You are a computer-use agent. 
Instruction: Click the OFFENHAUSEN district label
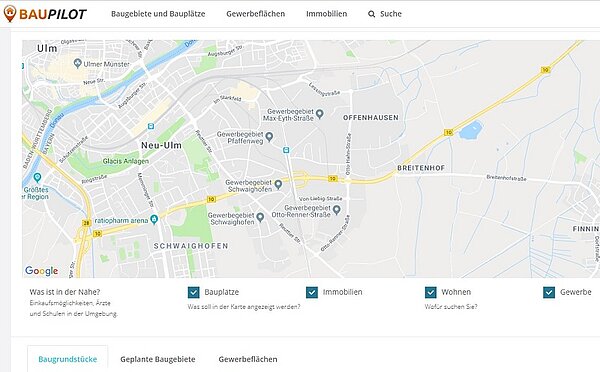371,117
